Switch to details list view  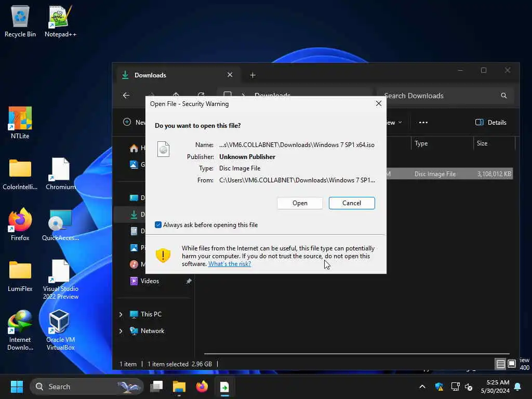(x=500, y=364)
